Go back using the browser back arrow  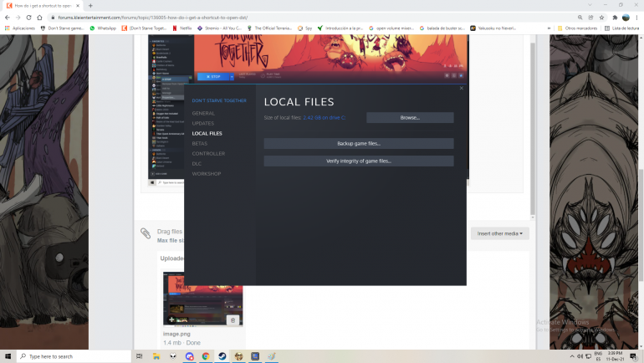pos(8,18)
